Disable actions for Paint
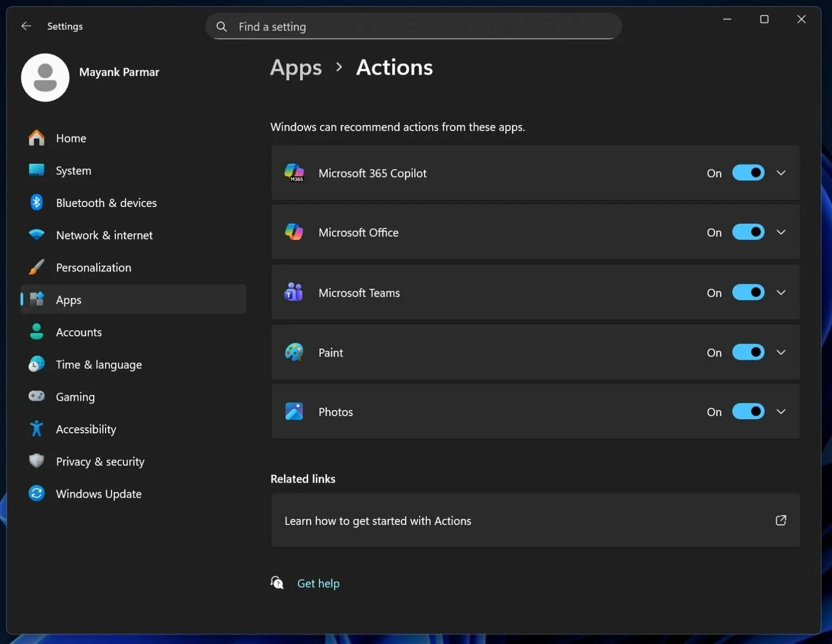Image resolution: width=832 pixels, height=644 pixels. (x=748, y=352)
